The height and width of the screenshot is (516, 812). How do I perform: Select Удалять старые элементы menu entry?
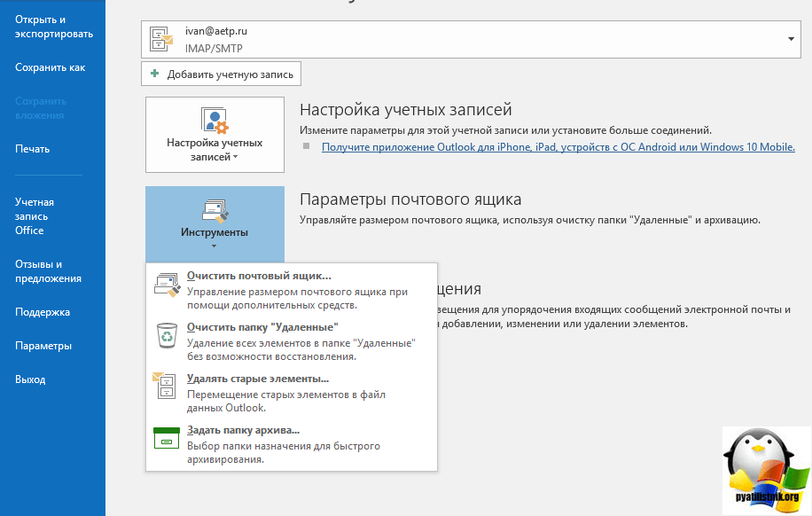tap(252, 379)
